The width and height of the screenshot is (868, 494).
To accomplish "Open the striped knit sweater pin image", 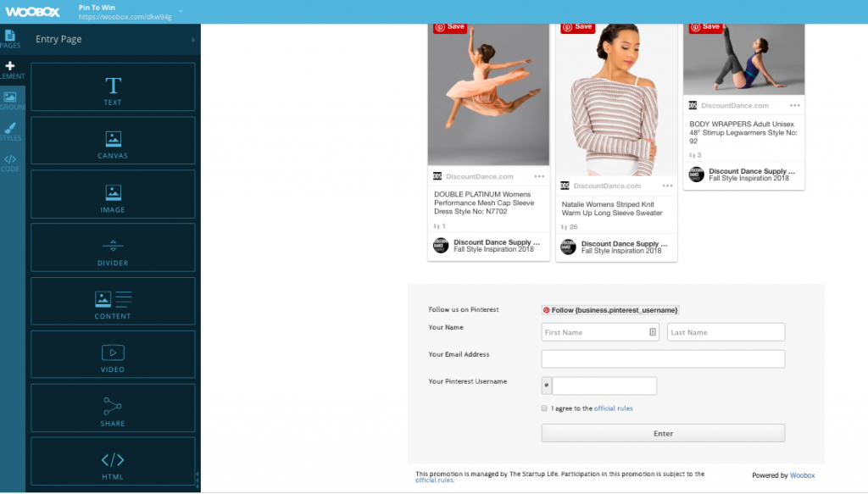I will pyautogui.click(x=616, y=100).
